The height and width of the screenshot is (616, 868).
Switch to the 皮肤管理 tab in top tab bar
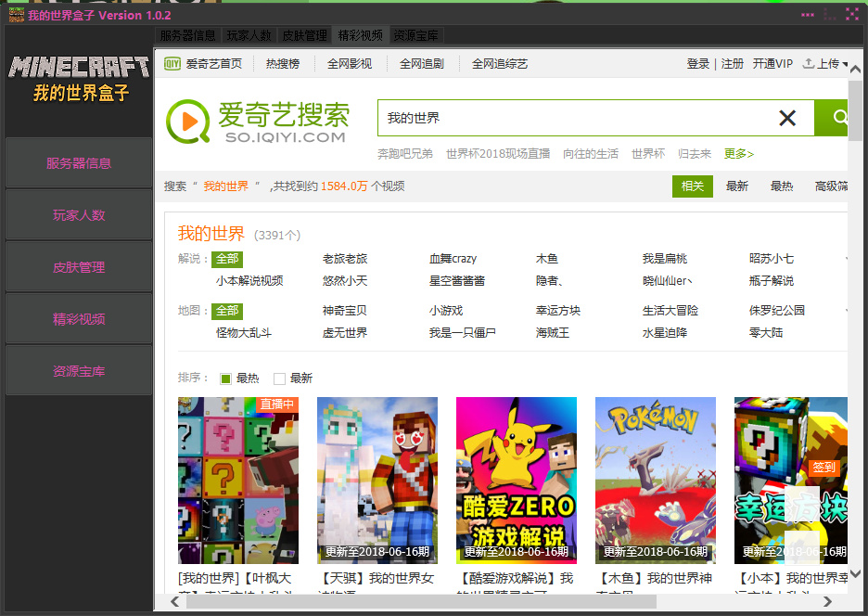tap(304, 35)
